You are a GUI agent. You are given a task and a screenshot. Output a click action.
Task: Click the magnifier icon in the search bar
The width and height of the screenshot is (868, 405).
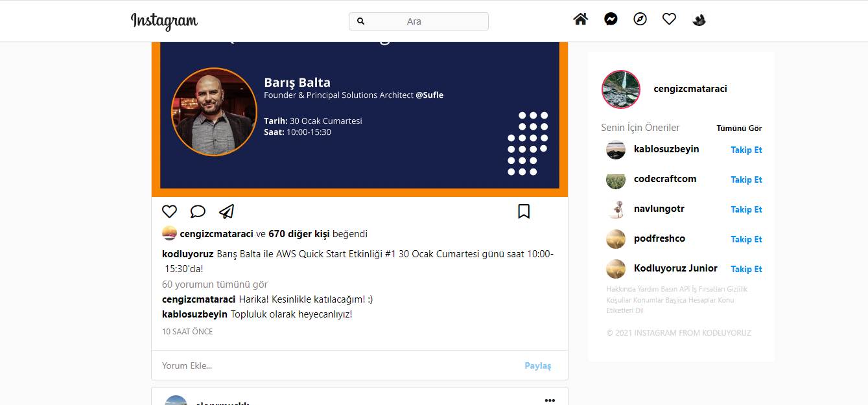coord(361,21)
